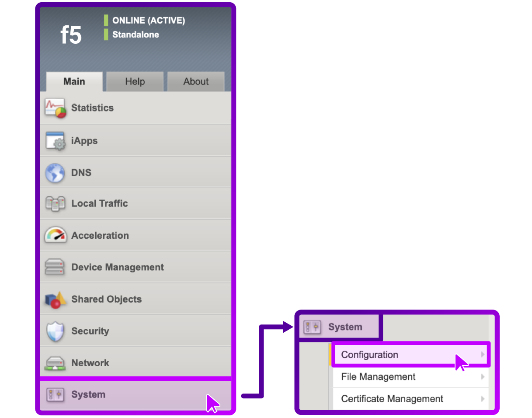
Task: Click the System icon in main menu
Action: (56, 394)
